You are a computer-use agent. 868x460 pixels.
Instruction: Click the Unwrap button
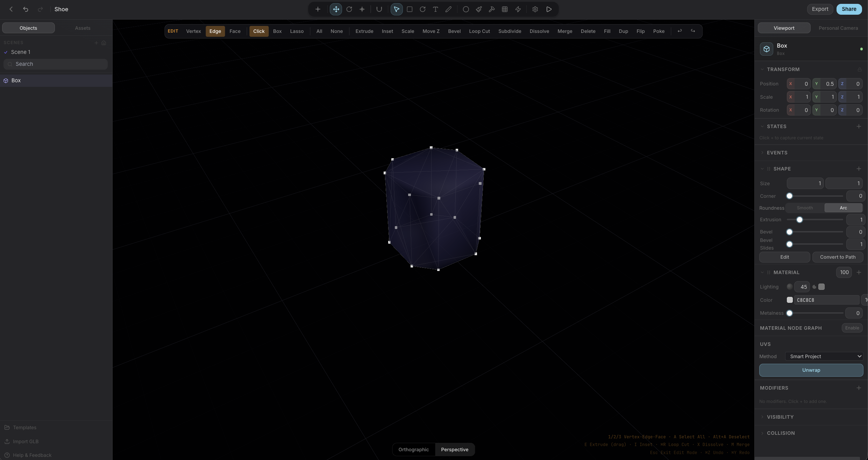[x=811, y=370]
